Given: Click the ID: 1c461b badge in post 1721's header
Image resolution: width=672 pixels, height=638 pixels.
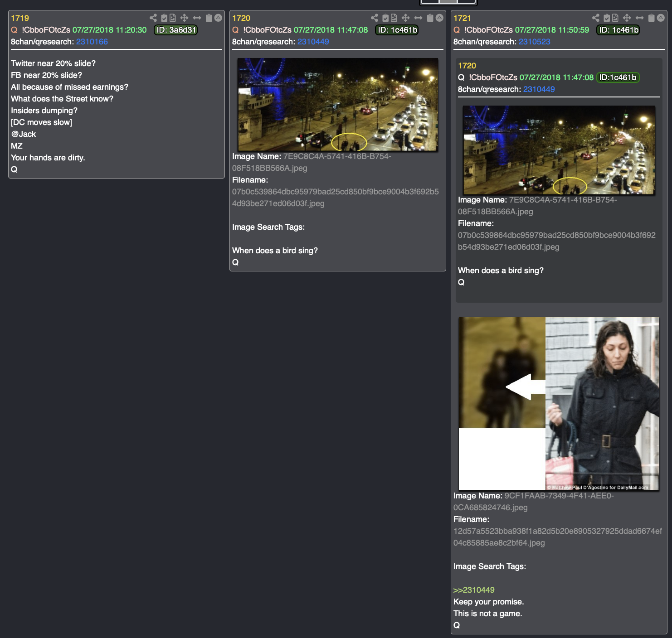Looking at the screenshot, I should (618, 30).
